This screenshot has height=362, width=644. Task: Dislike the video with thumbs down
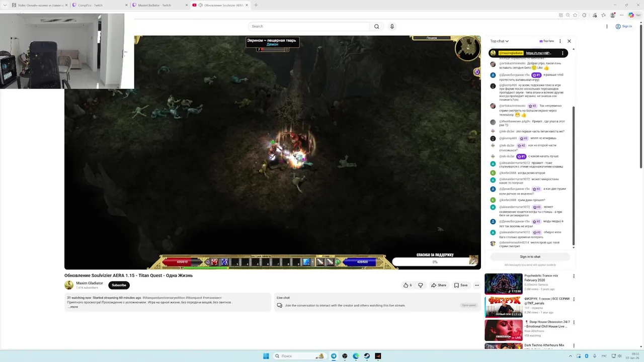pyautogui.click(x=421, y=285)
